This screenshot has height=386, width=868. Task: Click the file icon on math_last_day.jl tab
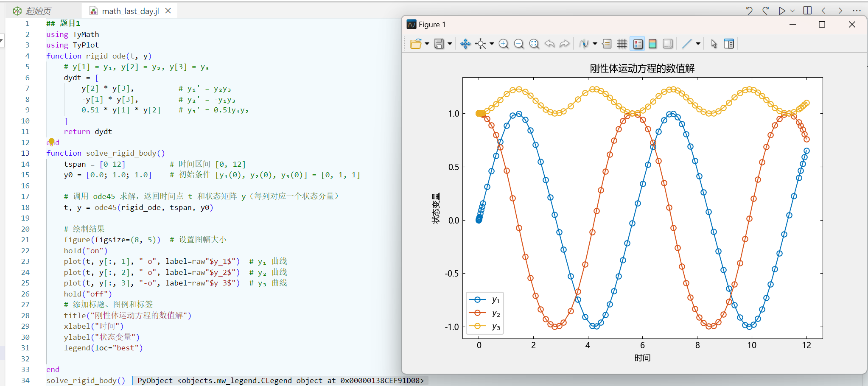(x=94, y=11)
